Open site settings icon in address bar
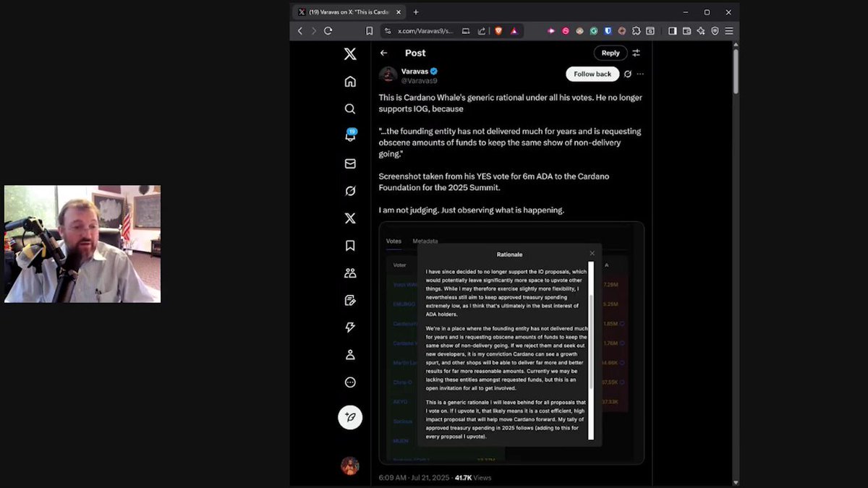Image resolution: width=868 pixels, height=488 pixels. coord(388,31)
